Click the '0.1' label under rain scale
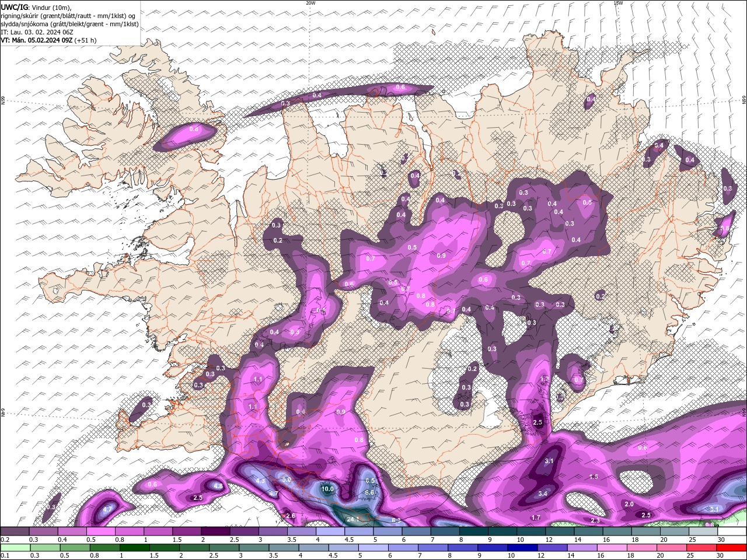The image size is (747, 560). click(5, 556)
